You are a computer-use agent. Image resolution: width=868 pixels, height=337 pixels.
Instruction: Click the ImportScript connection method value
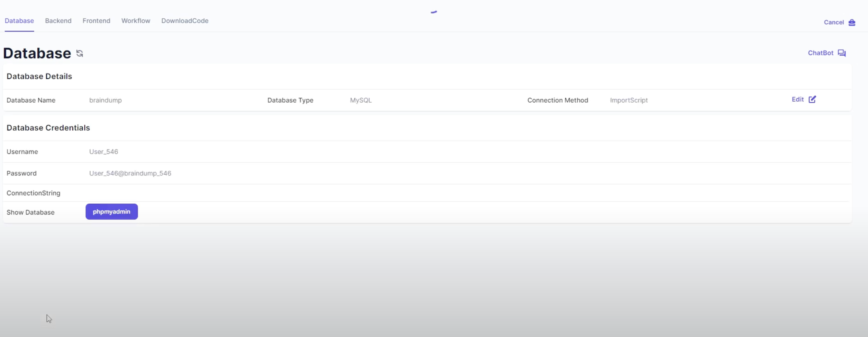pyautogui.click(x=628, y=100)
